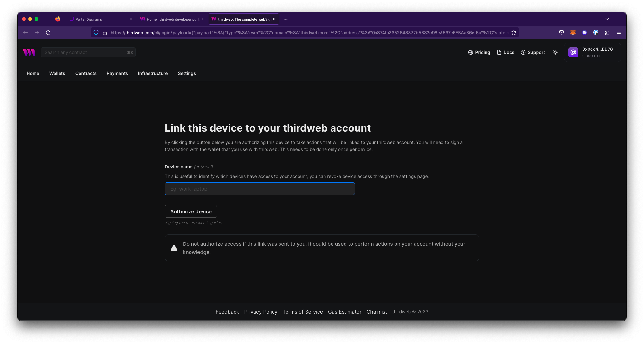
Task: Bookmark this page with star icon
Action: click(514, 32)
